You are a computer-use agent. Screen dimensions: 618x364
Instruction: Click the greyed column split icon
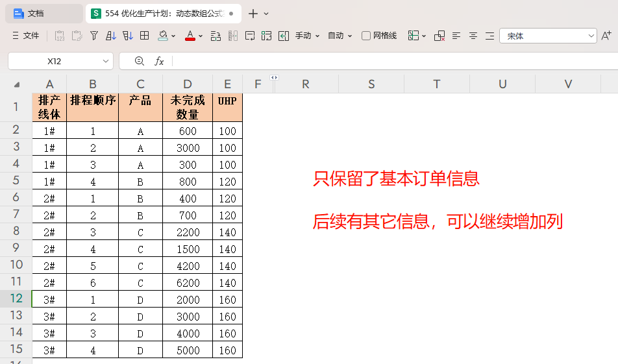coord(233,36)
